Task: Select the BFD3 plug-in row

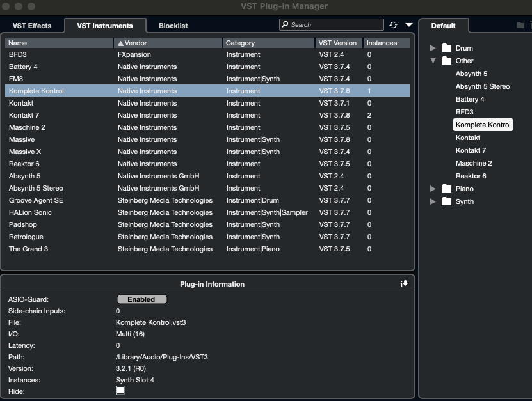Action: click(207, 54)
